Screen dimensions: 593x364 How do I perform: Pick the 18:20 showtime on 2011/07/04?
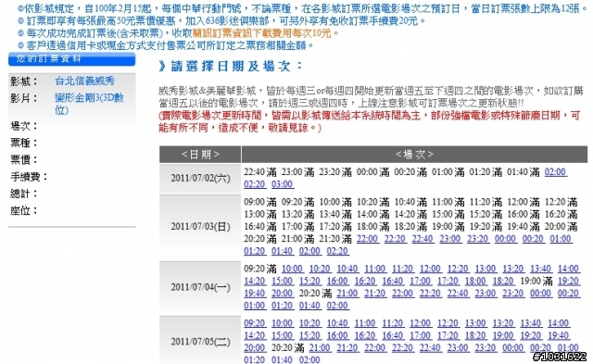[503, 282]
